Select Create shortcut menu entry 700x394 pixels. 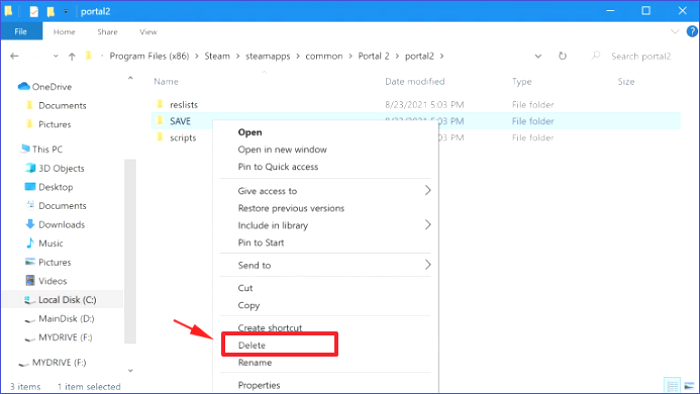[270, 328]
